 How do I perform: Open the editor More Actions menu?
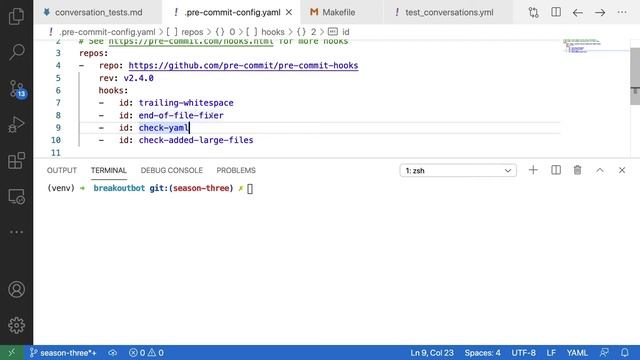tap(622, 12)
